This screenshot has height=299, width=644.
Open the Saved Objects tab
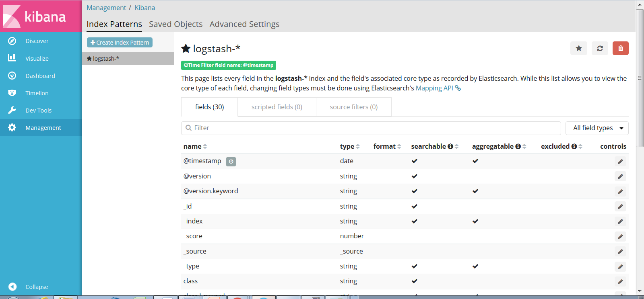175,25
